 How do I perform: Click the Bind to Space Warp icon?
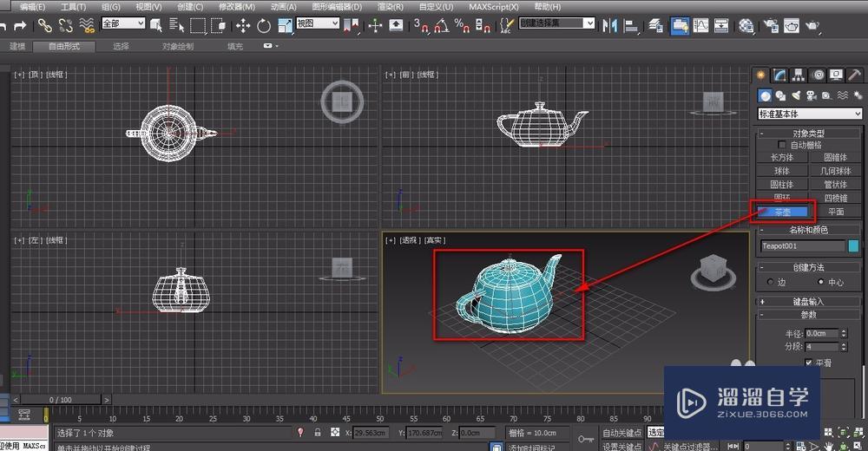[87, 25]
